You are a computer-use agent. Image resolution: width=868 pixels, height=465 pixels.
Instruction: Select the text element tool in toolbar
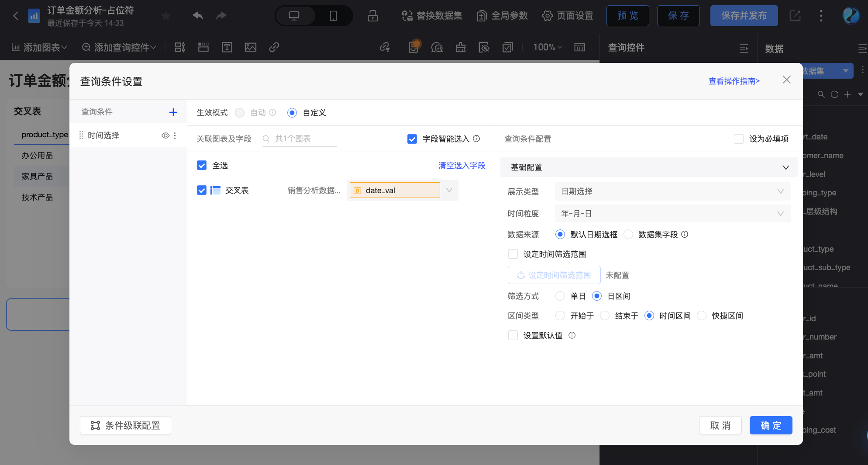click(x=227, y=47)
